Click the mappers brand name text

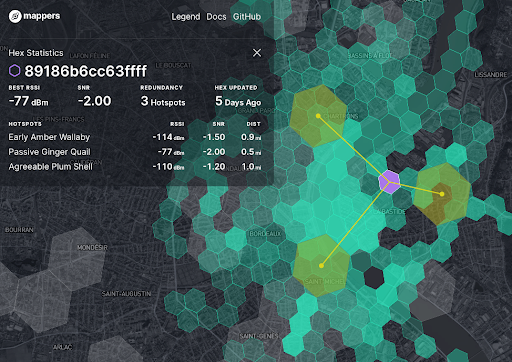click(x=42, y=16)
